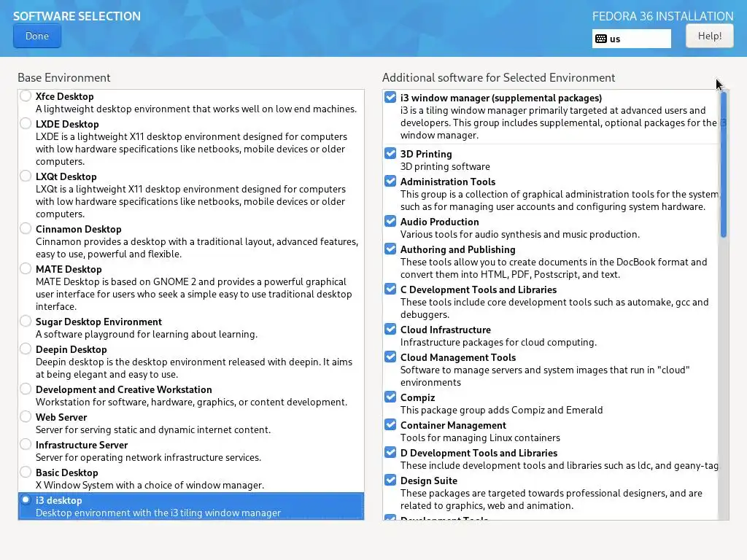Uncheck C Development Tools and Libraries
This screenshot has height=560, width=747.
[x=390, y=289]
